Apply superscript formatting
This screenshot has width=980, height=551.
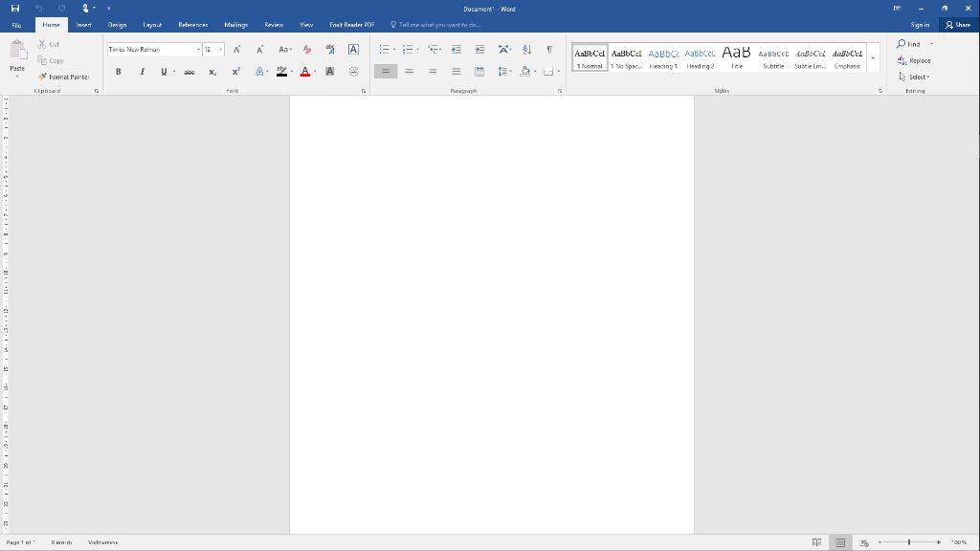tap(236, 72)
